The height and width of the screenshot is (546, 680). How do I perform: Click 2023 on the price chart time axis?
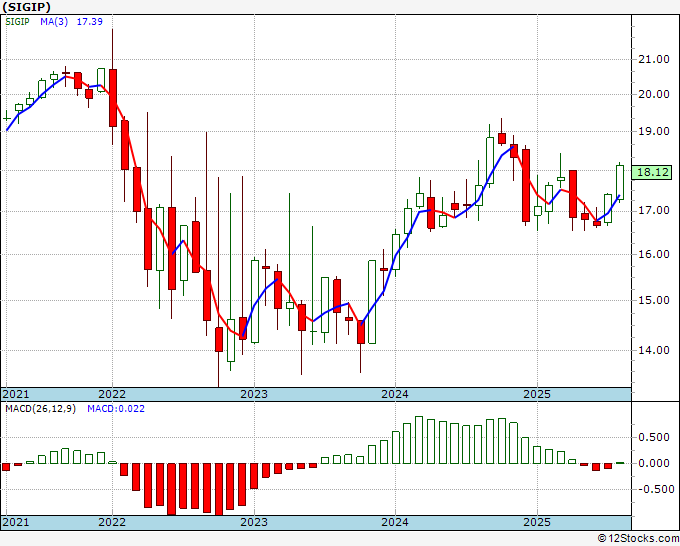tap(254, 394)
